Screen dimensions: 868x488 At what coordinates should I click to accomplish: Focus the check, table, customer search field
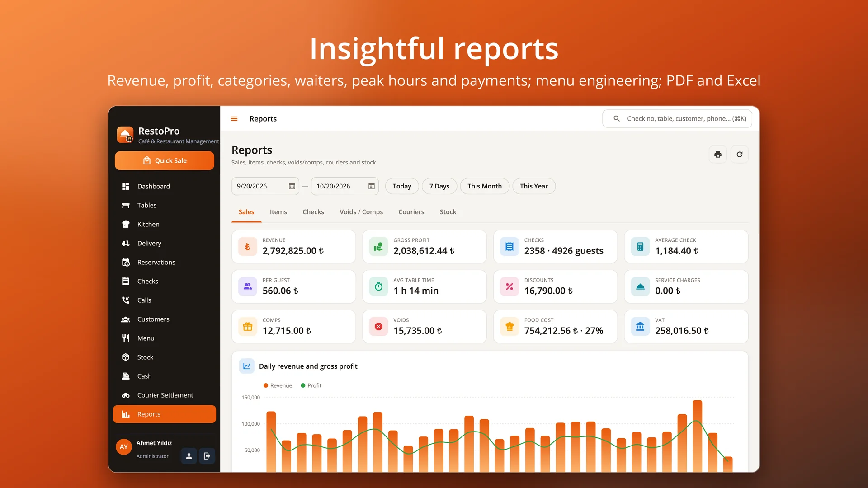pos(677,118)
